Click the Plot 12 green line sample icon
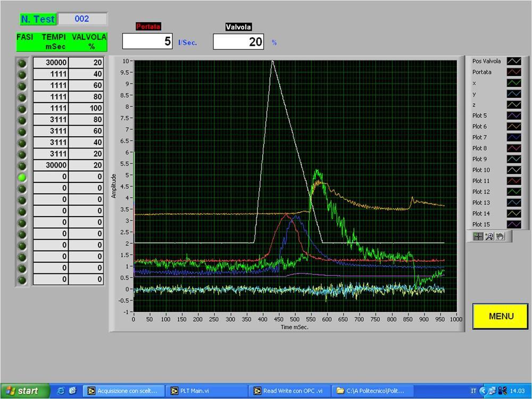This screenshot has width=532, height=399. click(514, 192)
